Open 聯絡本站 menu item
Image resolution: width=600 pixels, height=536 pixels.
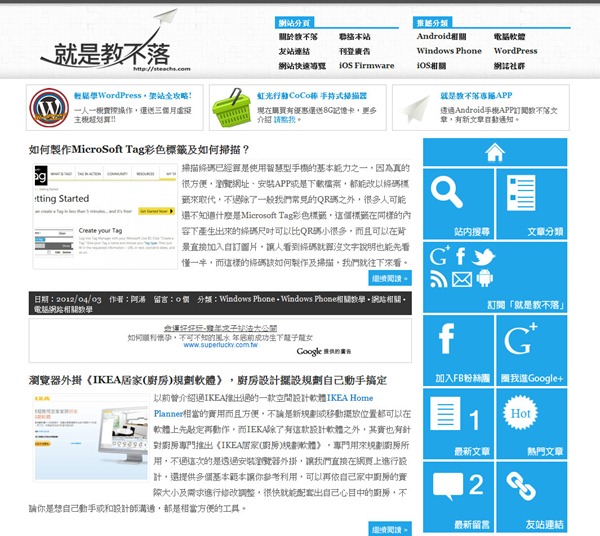coord(355,37)
